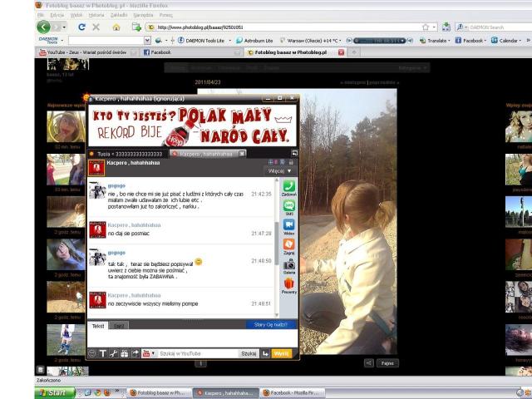
Task: Click the Hoop Cola ad banner in chat
Action: (192, 126)
